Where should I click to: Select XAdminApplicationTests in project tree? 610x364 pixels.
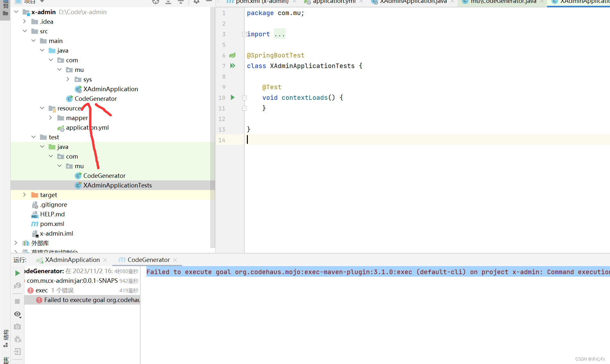click(x=117, y=185)
